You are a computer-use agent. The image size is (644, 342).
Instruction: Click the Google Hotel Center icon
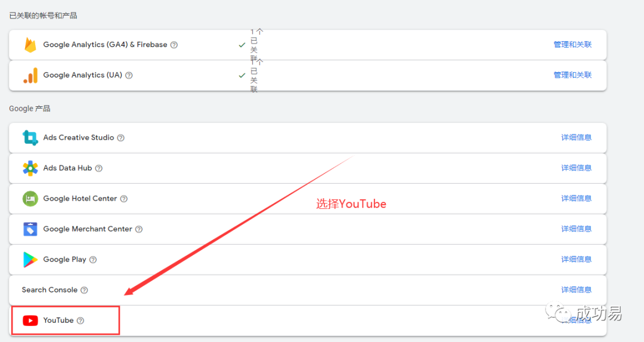pos(30,199)
